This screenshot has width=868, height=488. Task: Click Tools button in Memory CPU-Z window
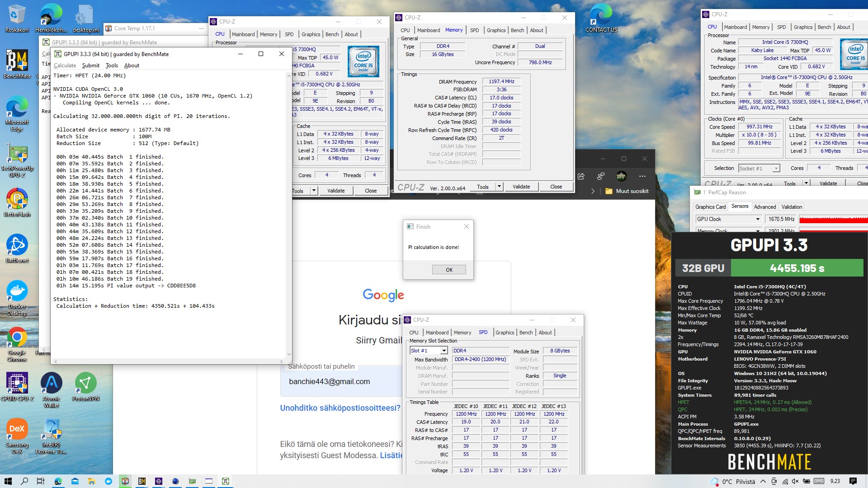pos(483,187)
